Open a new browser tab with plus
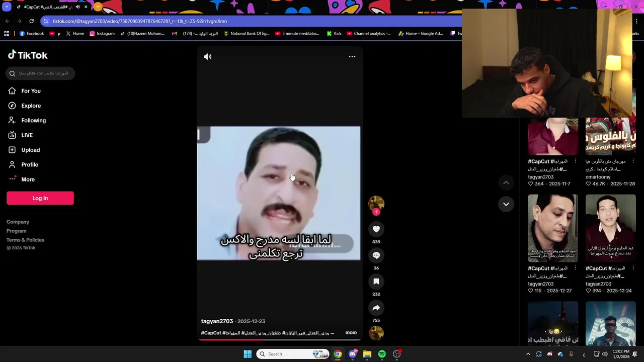Screen dimensions: 644x362 pyautogui.click(x=98, y=7)
